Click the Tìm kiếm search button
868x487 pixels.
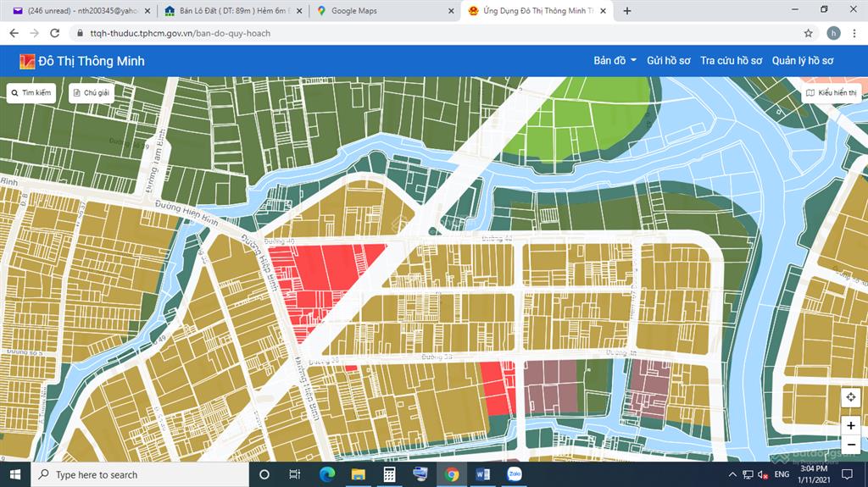31,92
